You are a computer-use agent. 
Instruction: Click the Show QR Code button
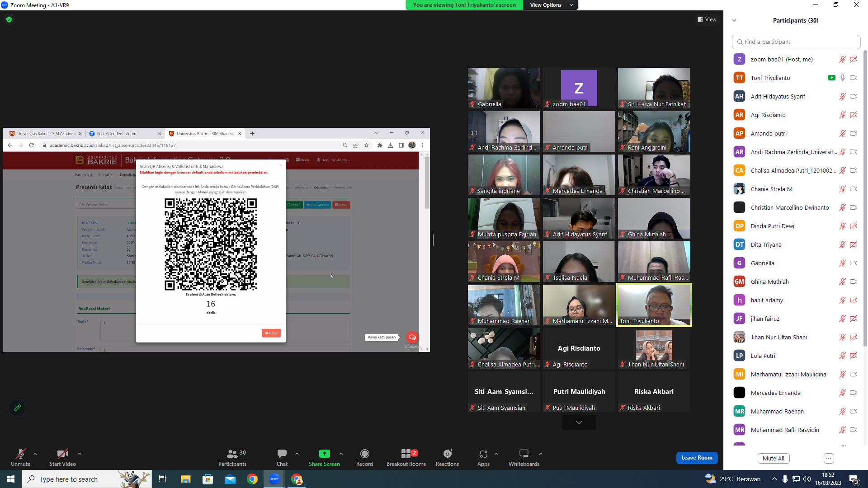(x=317, y=205)
